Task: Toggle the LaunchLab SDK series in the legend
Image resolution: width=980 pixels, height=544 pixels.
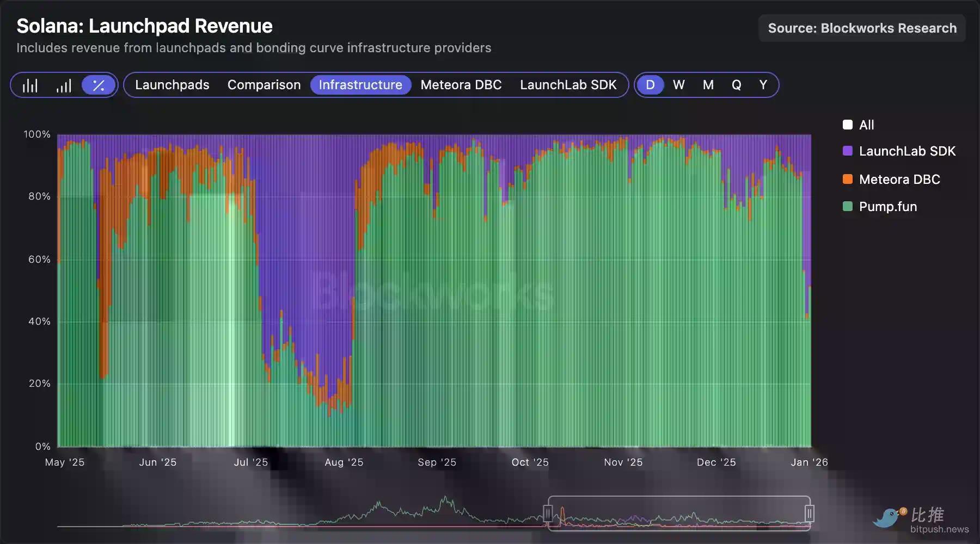Action: (848, 151)
